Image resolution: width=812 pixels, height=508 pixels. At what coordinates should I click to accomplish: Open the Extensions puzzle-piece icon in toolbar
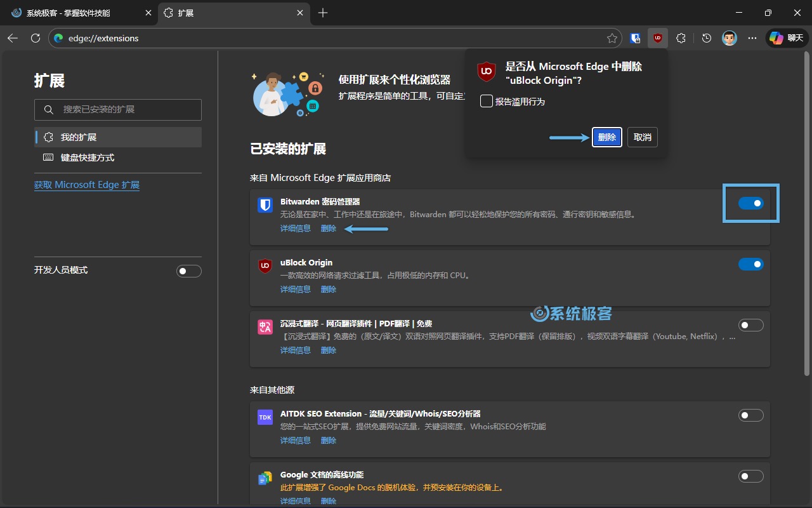pyautogui.click(x=681, y=38)
